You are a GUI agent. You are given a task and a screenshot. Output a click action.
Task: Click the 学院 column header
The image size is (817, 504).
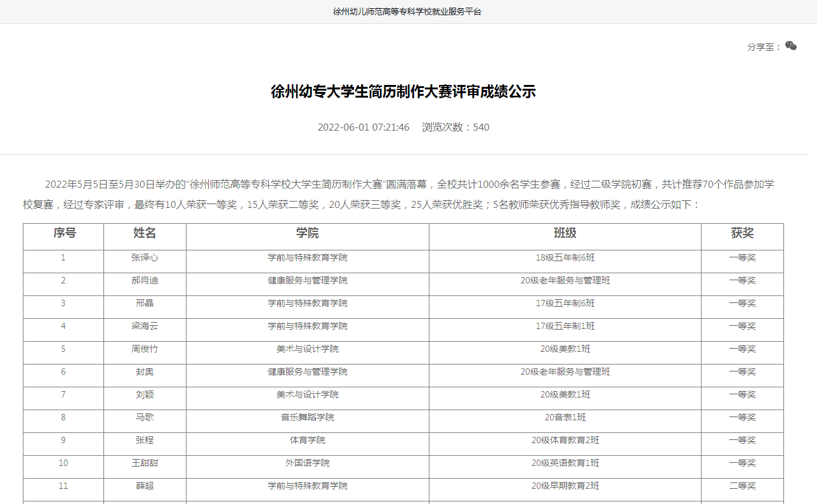pos(308,233)
